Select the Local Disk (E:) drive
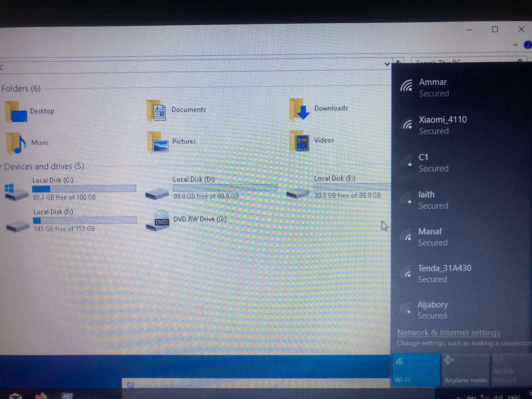 tap(338, 187)
